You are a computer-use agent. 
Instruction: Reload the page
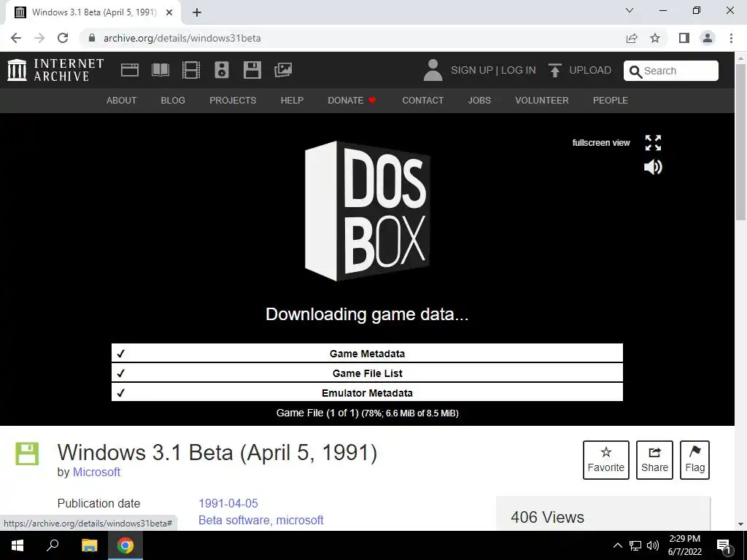(x=63, y=38)
